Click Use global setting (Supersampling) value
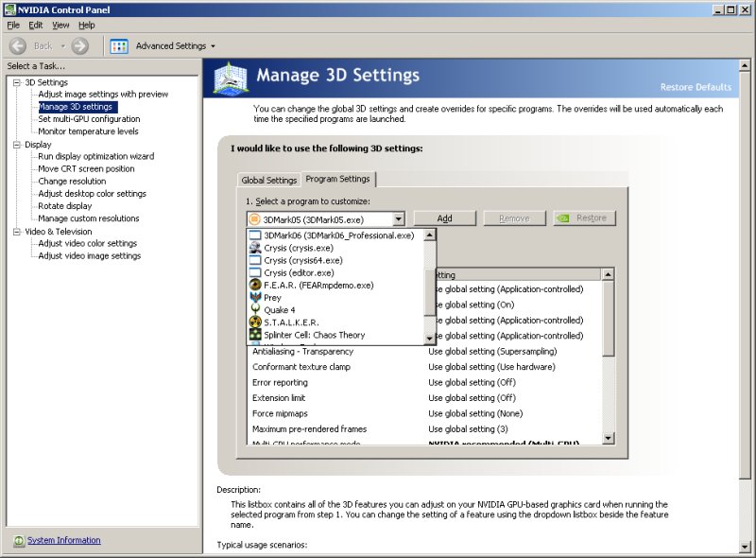756x558 pixels. click(492, 352)
